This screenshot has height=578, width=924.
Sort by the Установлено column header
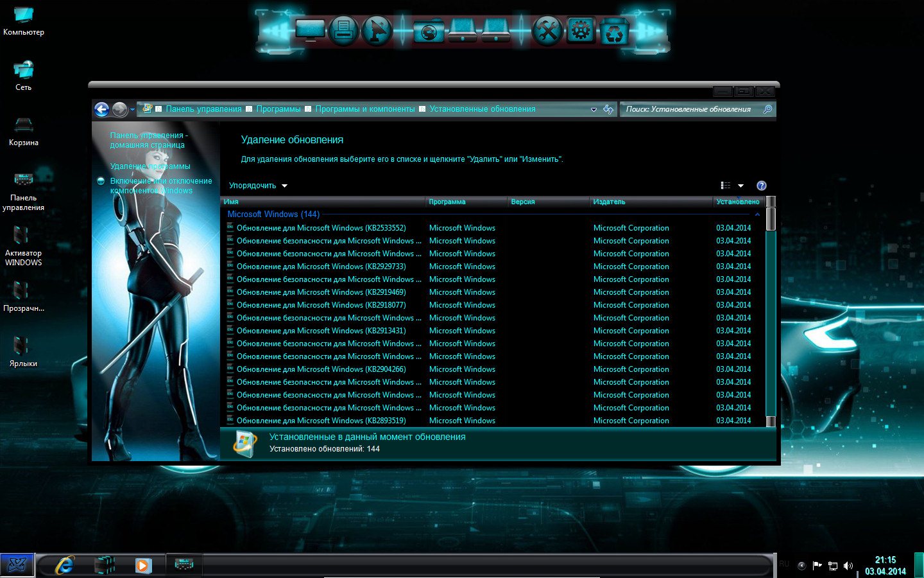pos(739,202)
